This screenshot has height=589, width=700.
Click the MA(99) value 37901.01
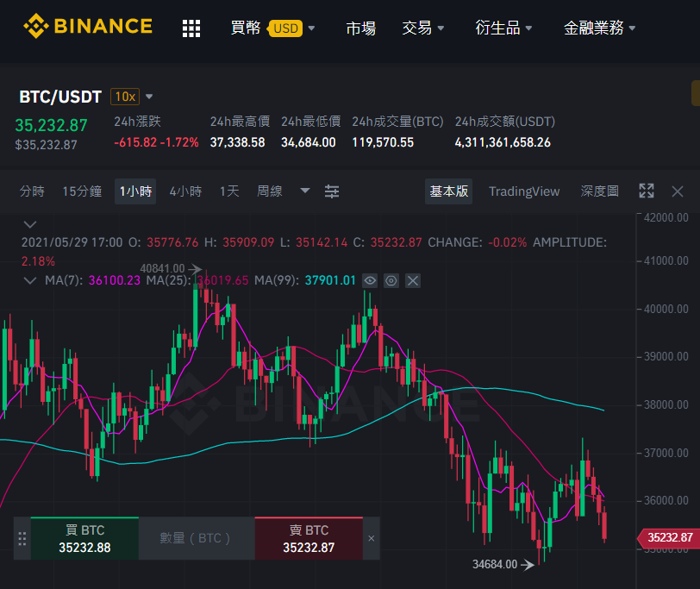pyautogui.click(x=330, y=280)
